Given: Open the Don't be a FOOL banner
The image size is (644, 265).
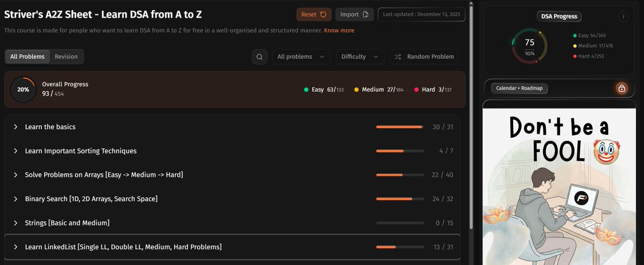Looking at the screenshot, I should (x=559, y=182).
